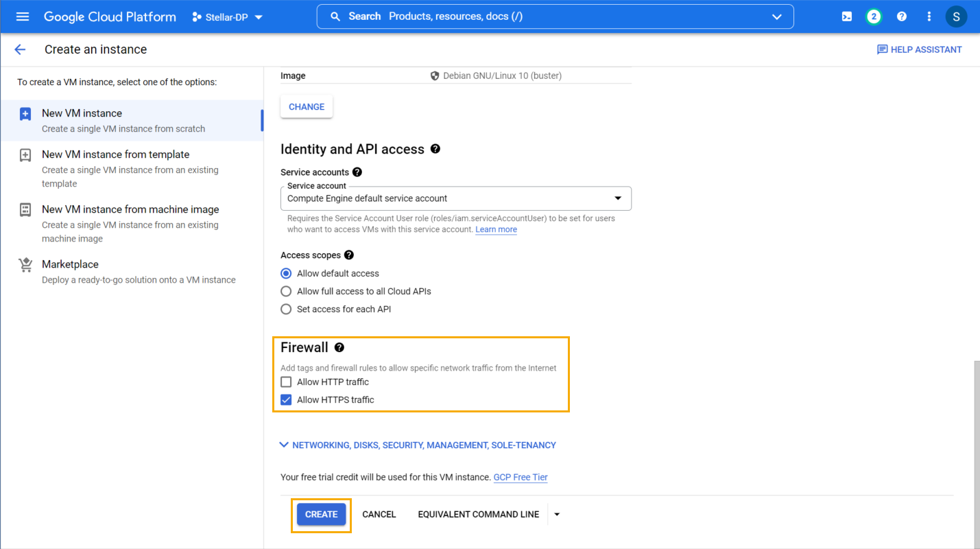
Task: Go back using the left arrow
Action: point(20,49)
